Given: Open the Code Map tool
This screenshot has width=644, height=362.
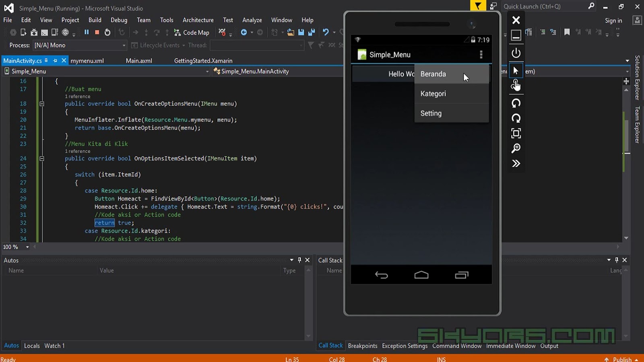Looking at the screenshot, I should click(192, 32).
